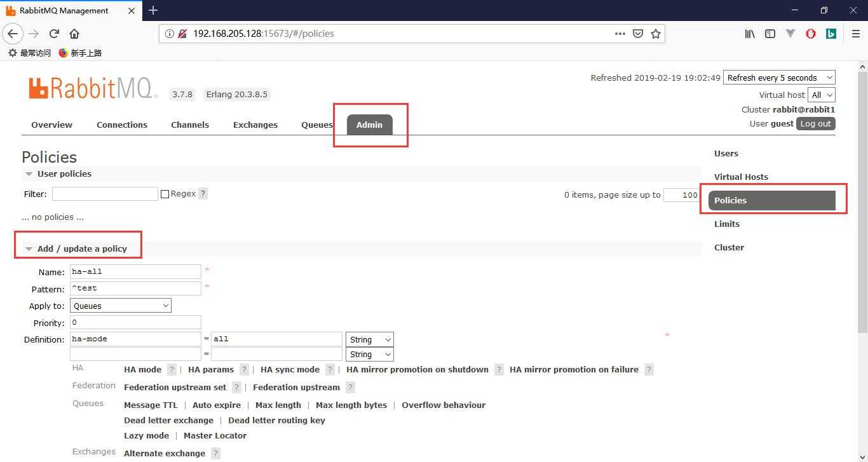This screenshot has width=868, height=462.
Task: Toggle the browser sidebar icon
Action: (770, 34)
